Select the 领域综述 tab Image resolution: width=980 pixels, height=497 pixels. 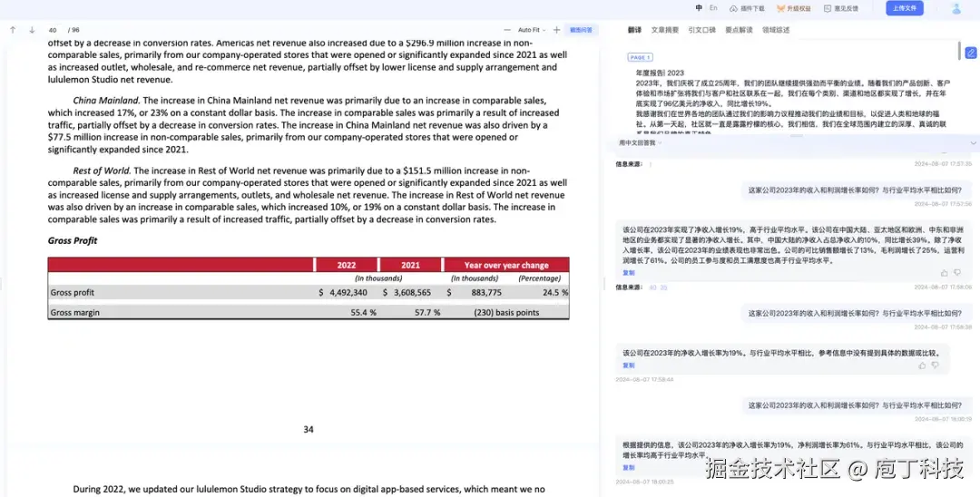click(x=776, y=30)
